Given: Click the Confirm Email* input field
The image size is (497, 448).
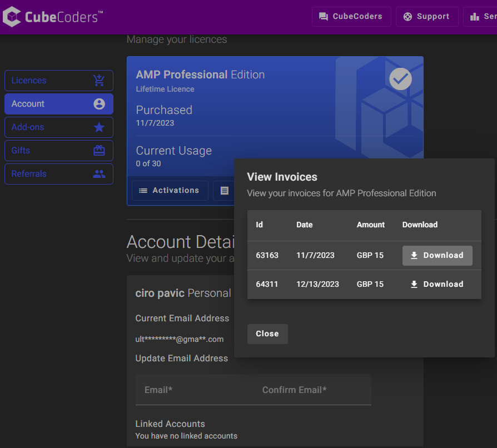Looking at the screenshot, I should pos(312,390).
